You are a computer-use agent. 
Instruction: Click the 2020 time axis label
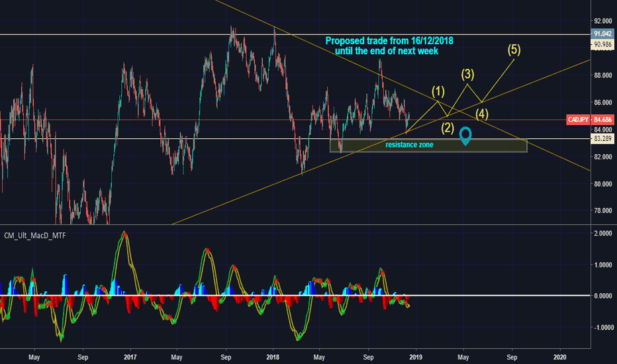pyautogui.click(x=559, y=357)
